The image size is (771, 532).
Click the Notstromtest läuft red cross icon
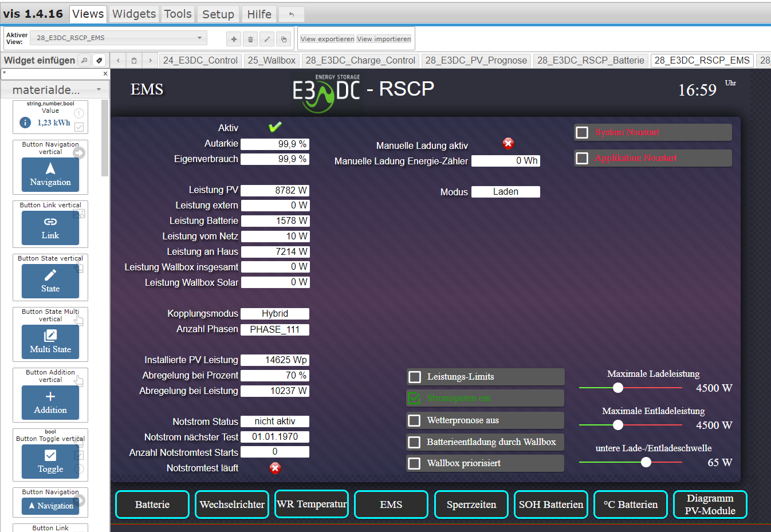275,468
